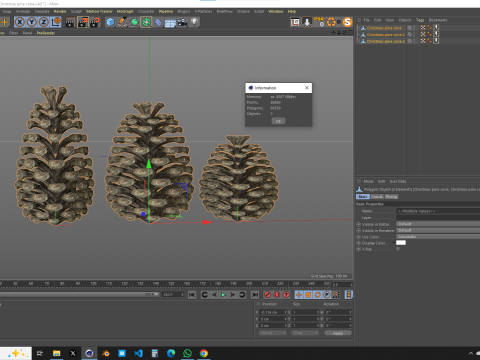Step to the next frame
Viewport: 480px width, 360px height.
point(233,295)
